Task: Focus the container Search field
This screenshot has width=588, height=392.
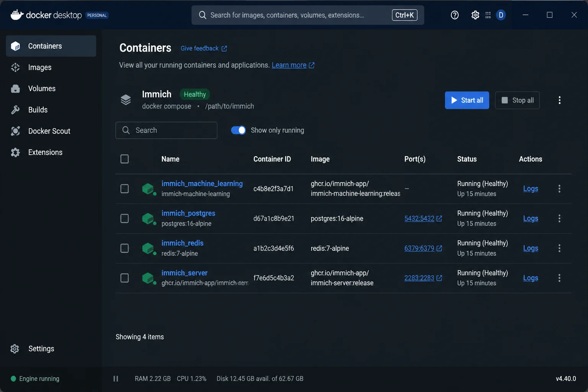Action: click(167, 130)
